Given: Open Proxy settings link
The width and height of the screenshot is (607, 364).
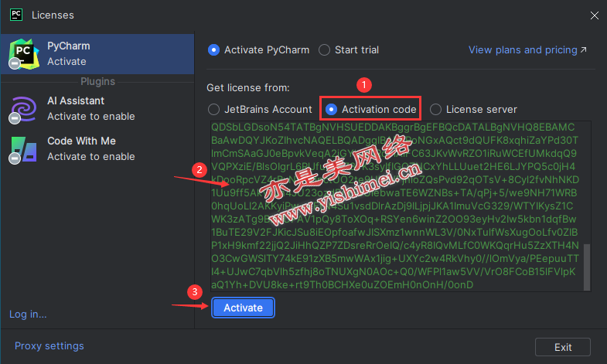Looking at the screenshot, I should (49, 345).
